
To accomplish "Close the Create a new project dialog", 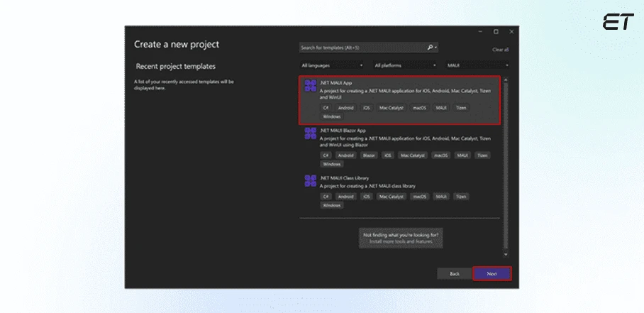I will click(x=511, y=32).
